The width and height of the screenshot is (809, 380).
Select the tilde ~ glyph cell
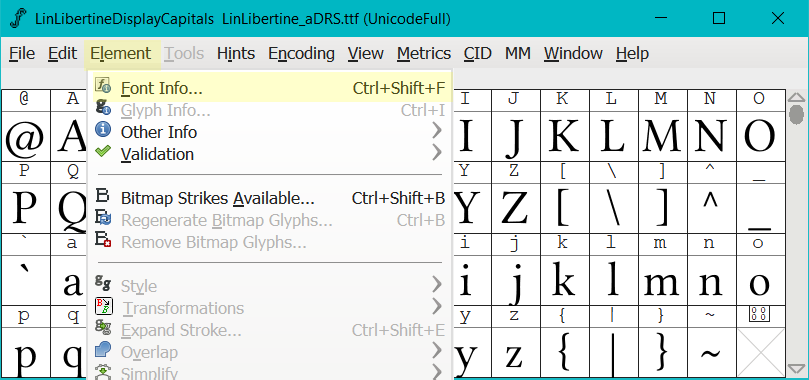(712, 352)
